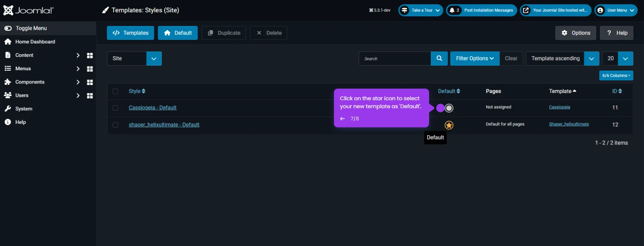This screenshot has height=246, width=644.
Task: Click the star icon for shaper_helixultimate default
Action: (x=449, y=125)
